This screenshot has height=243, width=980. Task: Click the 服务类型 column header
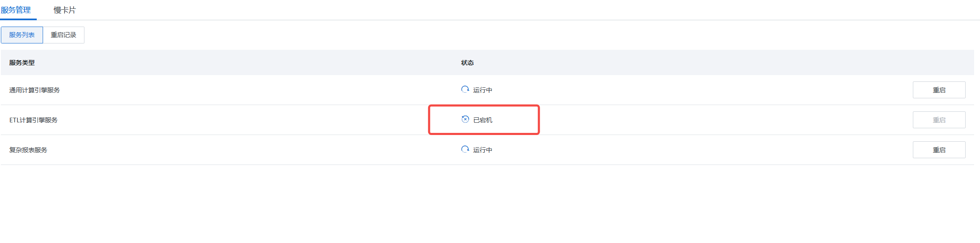tap(22, 62)
